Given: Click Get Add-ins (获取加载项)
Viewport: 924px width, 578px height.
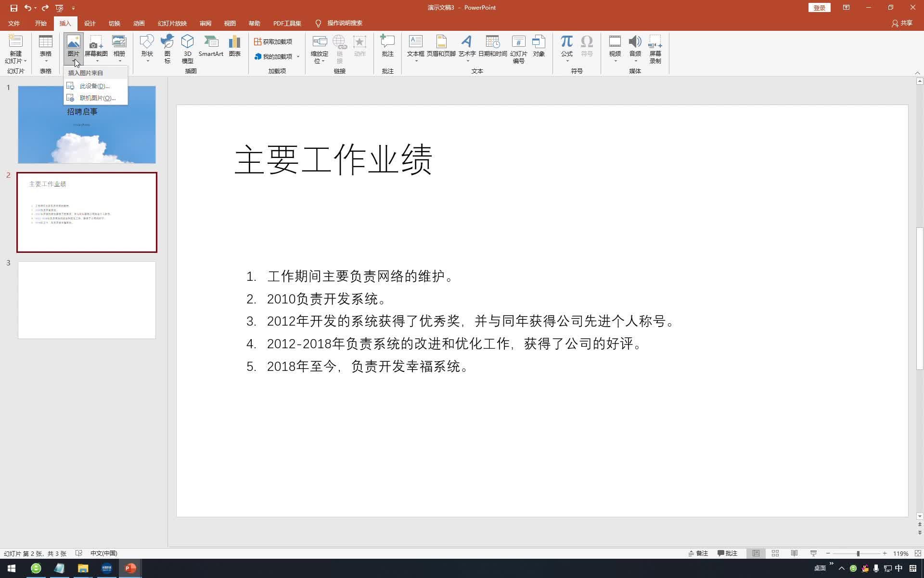Looking at the screenshot, I should pos(273,41).
